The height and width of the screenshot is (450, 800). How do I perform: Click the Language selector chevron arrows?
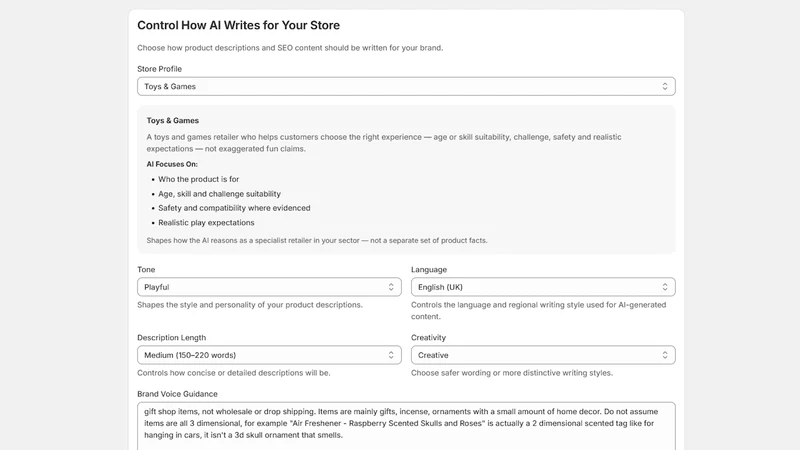(665, 287)
